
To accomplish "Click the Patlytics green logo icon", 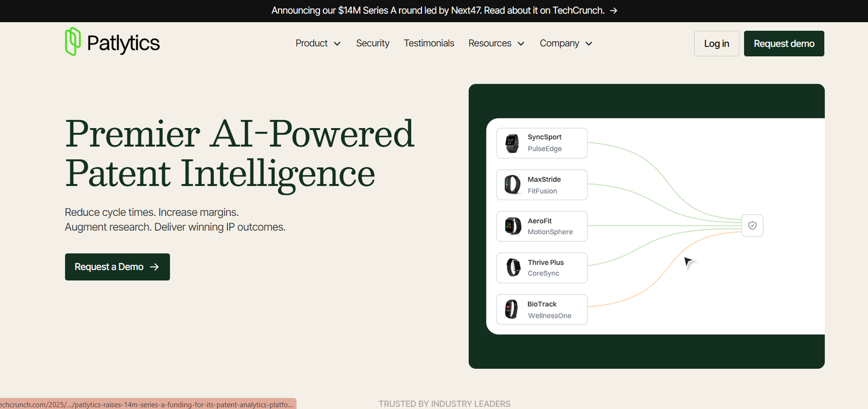I will [x=73, y=42].
